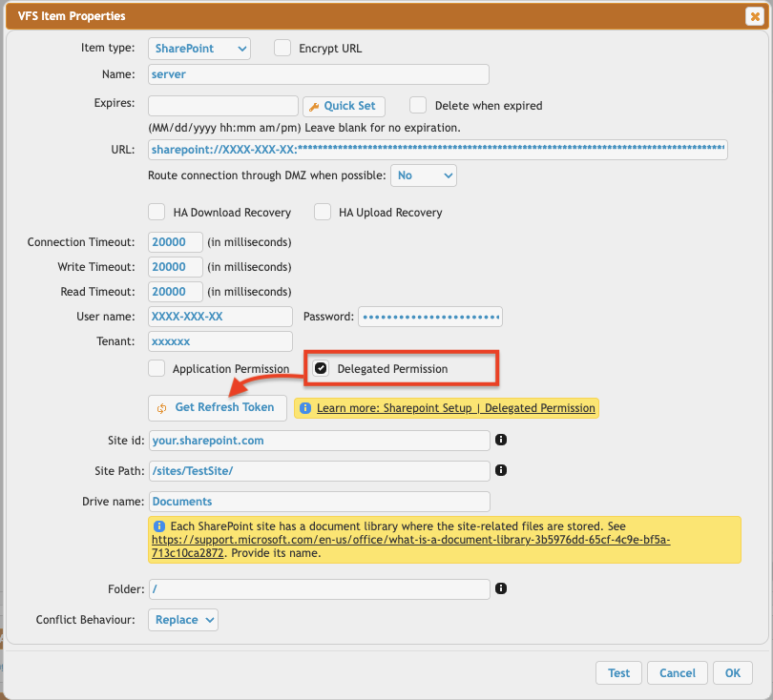Click the Expires date field

tap(223, 106)
